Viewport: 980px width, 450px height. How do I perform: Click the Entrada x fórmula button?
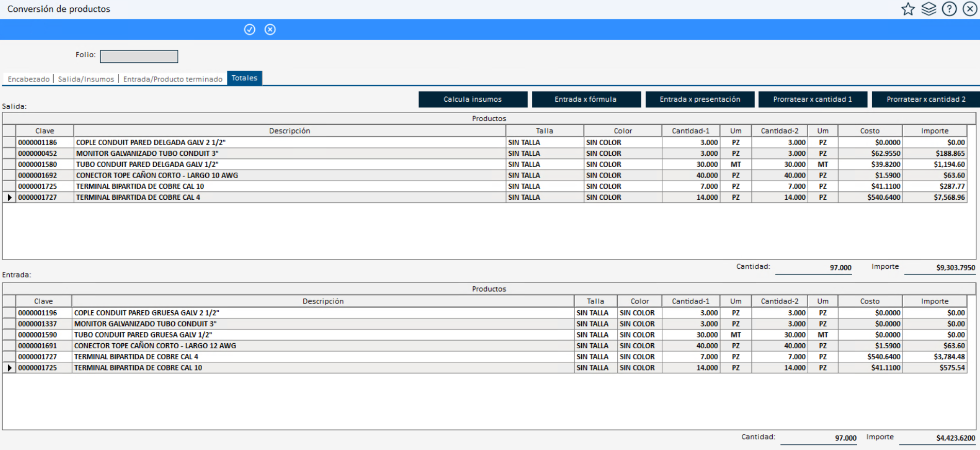point(586,99)
